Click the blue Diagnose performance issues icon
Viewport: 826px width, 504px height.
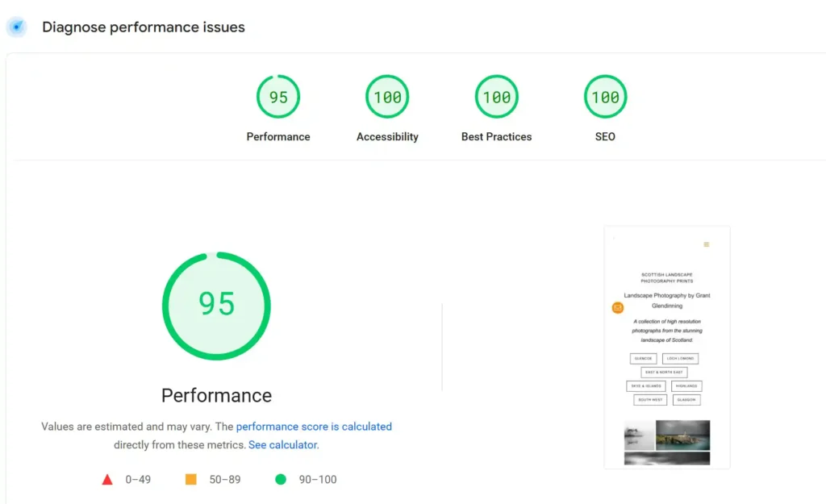[16, 27]
